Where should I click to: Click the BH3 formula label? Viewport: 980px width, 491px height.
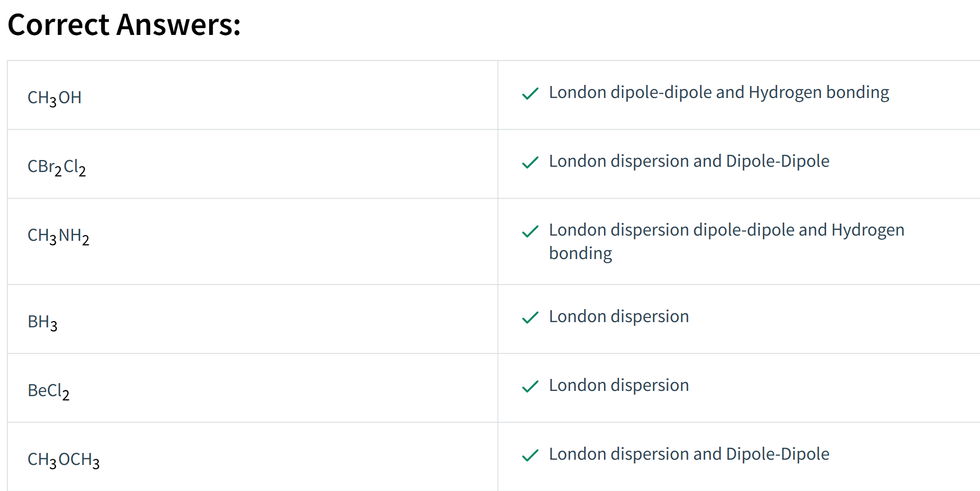tap(42, 322)
